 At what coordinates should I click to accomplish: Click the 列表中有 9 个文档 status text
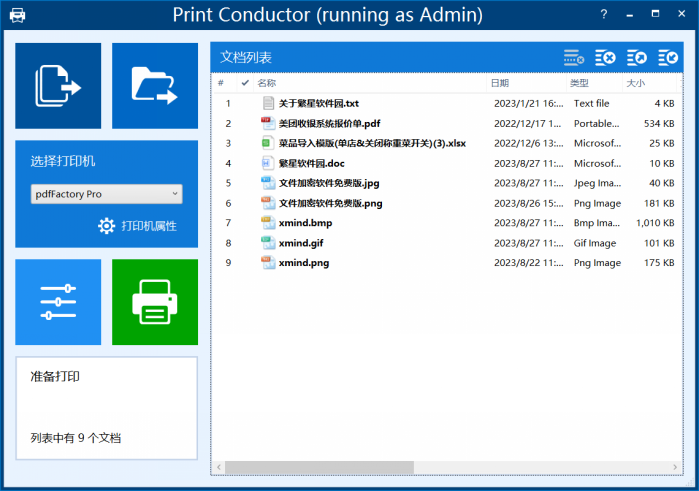click(x=75, y=438)
